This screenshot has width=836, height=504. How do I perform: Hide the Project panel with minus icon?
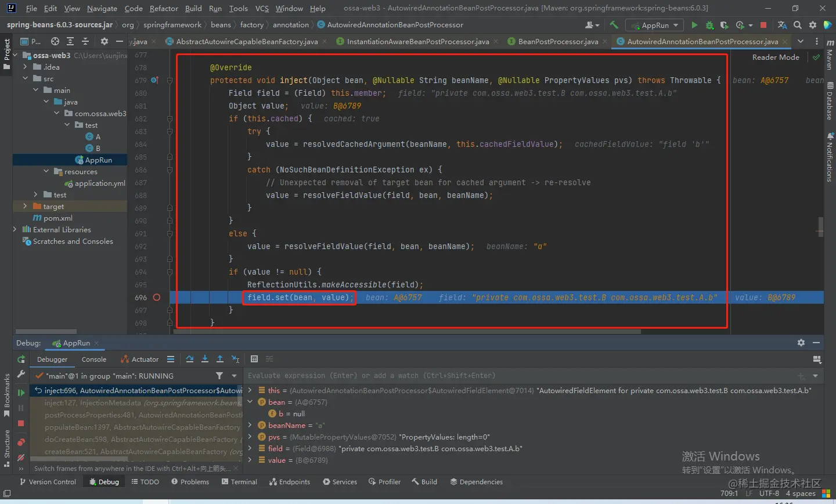(x=119, y=41)
